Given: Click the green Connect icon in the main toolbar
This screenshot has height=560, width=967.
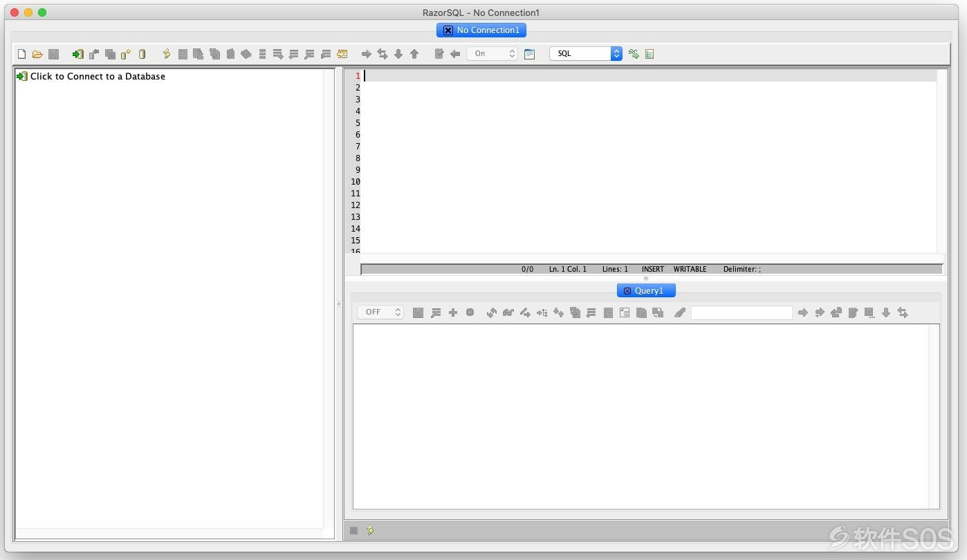Looking at the screenshot, I should pyautogui.click(x=77, y=54).
